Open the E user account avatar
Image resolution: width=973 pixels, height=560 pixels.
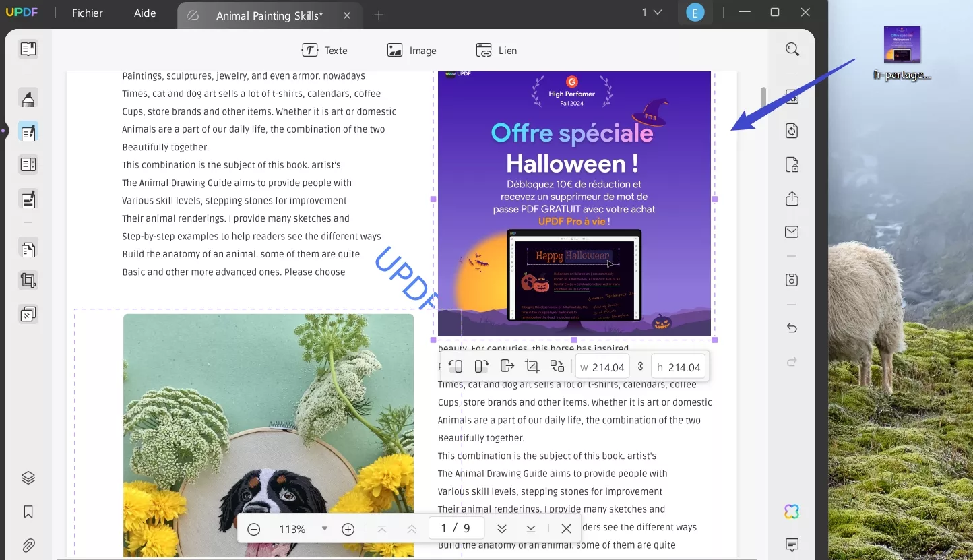[x=695, y=12]
